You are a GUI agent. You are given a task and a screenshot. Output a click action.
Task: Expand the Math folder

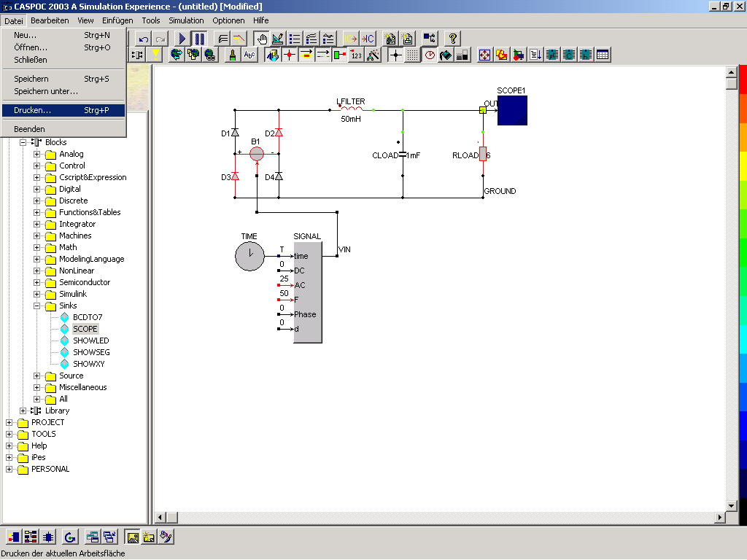click(36, 248)
